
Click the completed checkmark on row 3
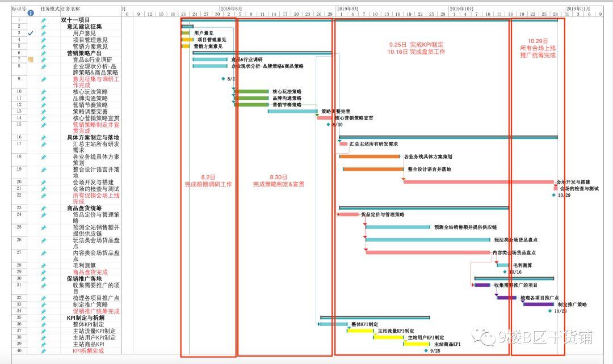(x=31, y=33)
